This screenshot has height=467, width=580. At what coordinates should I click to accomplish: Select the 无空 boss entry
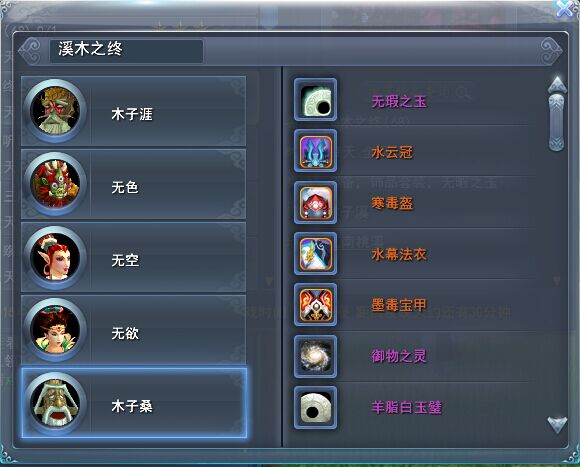tap(134, 257)
